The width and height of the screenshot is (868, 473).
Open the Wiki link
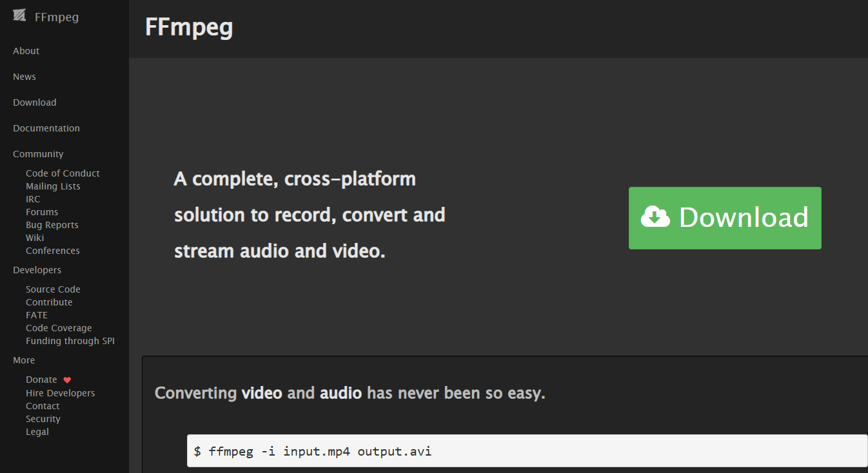35,238
